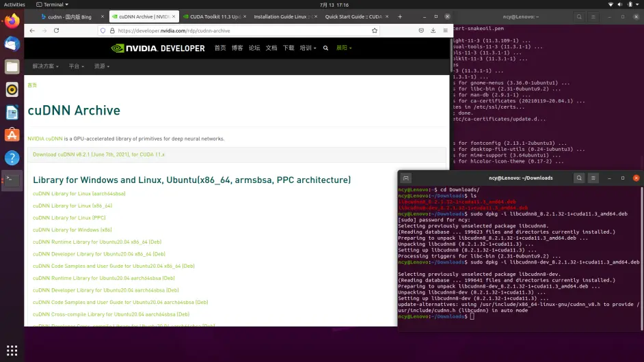
Task: Download cuDNN Library for Windows (x86)
Action: tap(72, 230)
